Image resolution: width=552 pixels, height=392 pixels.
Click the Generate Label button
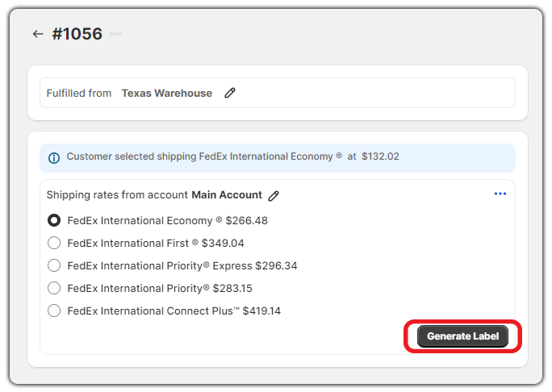coord(462,336)
